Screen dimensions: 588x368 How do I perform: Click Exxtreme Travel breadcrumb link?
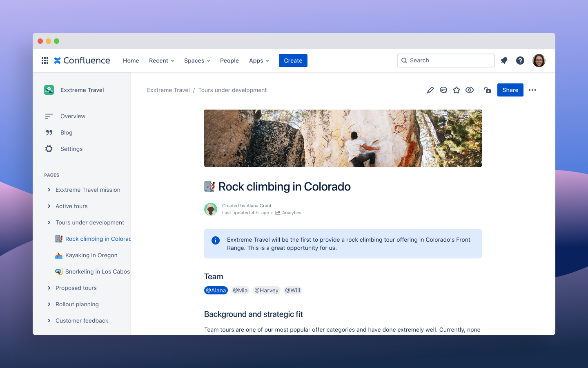168,90
